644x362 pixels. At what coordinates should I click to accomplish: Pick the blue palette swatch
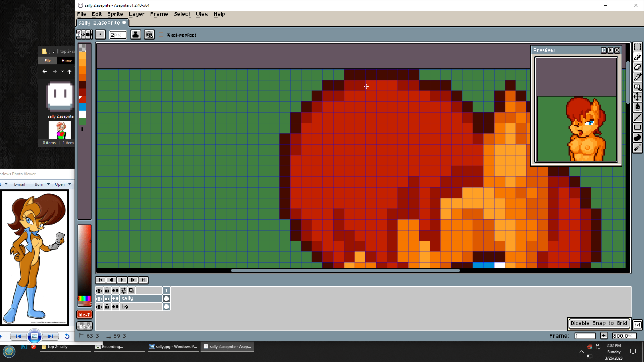point(83,107)
